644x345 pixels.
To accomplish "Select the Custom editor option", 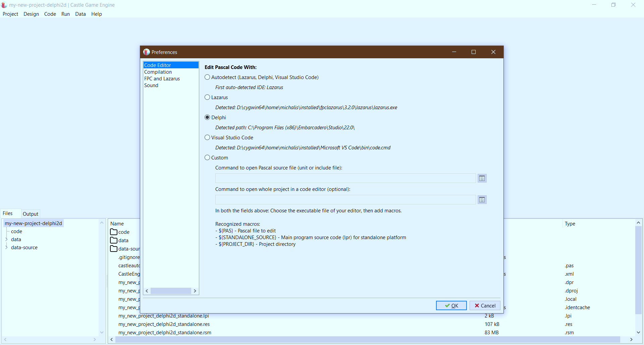I will pyautogui.click(x=207, y=157).
